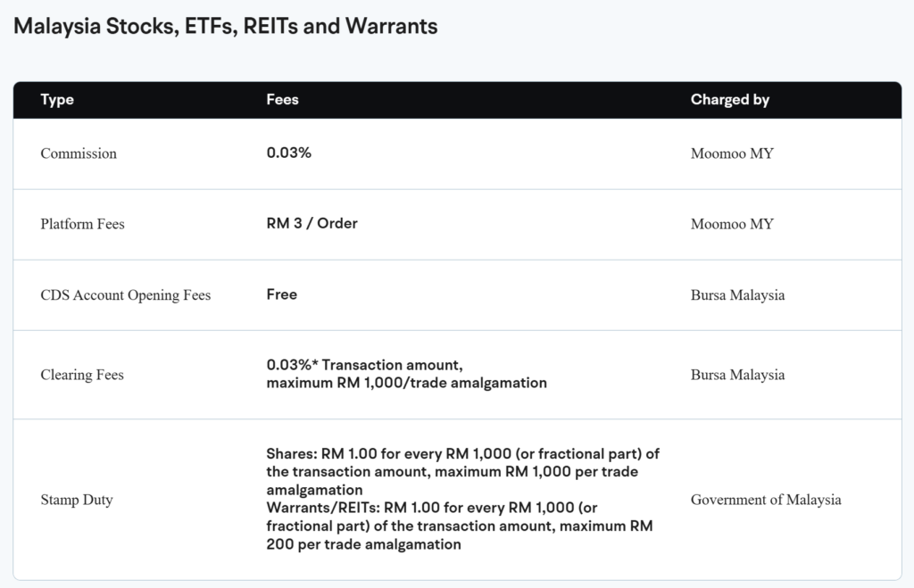Viewport: 914px width, 588px height.
Task: Click the 0.03%* Transaction amount text
Action: pyautogui.click(x=364, y=365)
